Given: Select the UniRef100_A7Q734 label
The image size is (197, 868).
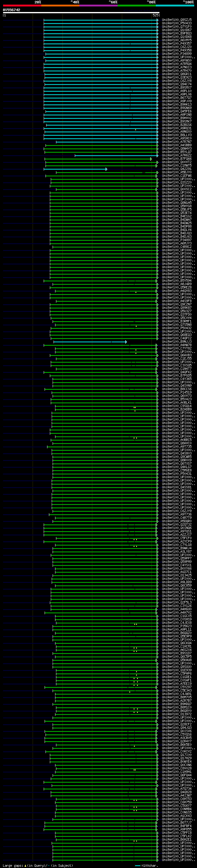Looking at the screenshot, I should click(x=177, y=789).
